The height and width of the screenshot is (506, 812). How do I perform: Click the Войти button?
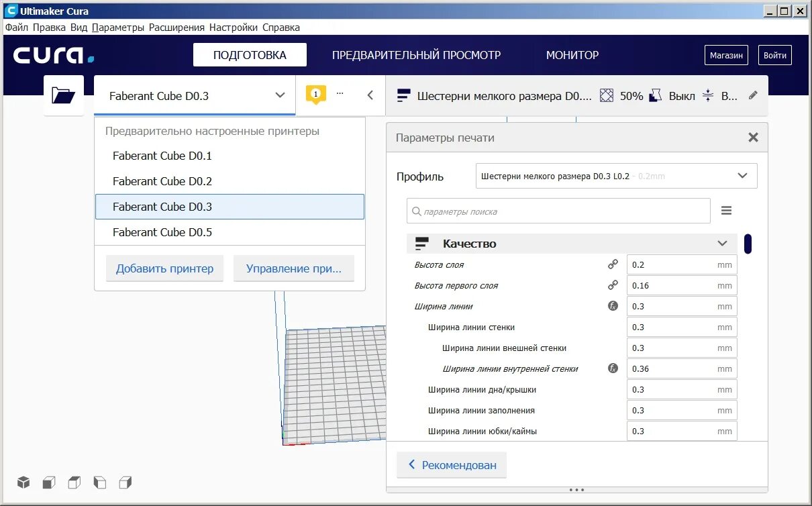tap(774, 55)
